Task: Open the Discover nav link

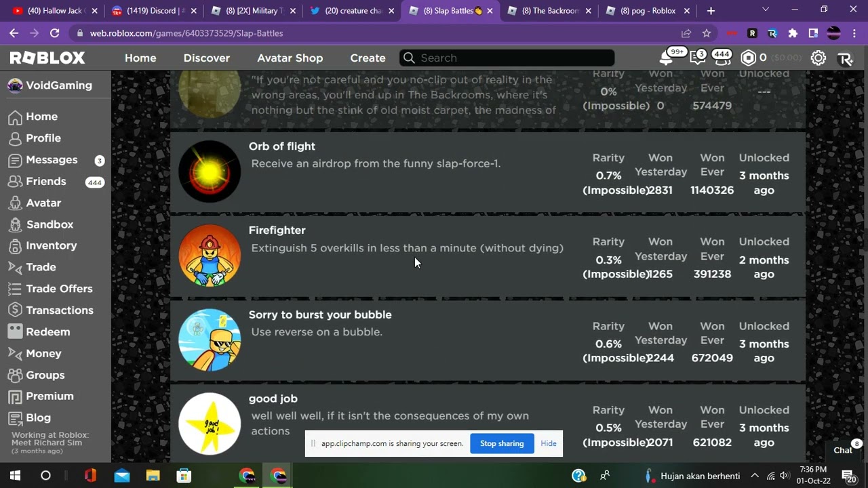Action: 207,58
